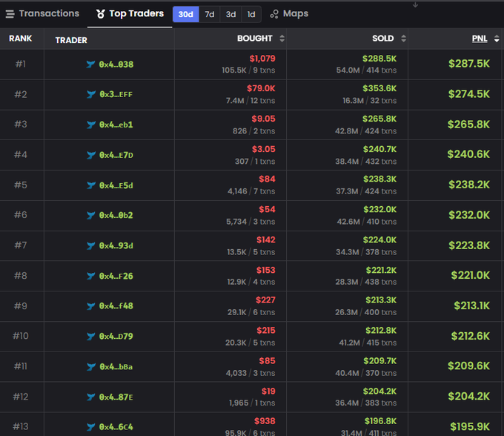Click whale icon beside 0x4...f48
504x436 pixels.
[x=91, y=305]
